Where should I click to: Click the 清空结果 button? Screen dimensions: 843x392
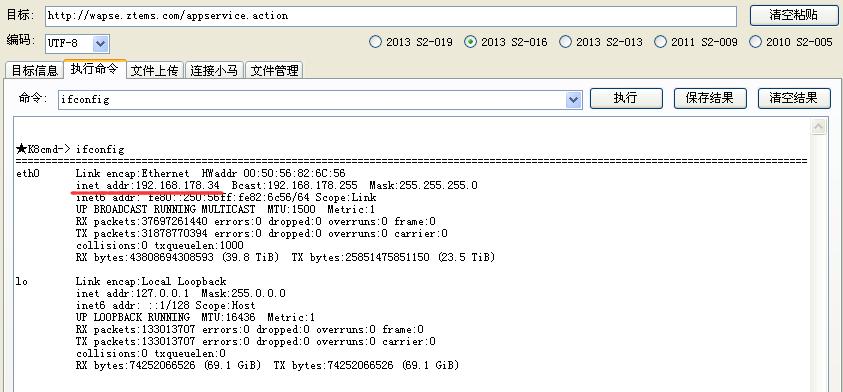click(x=794, y=98)
